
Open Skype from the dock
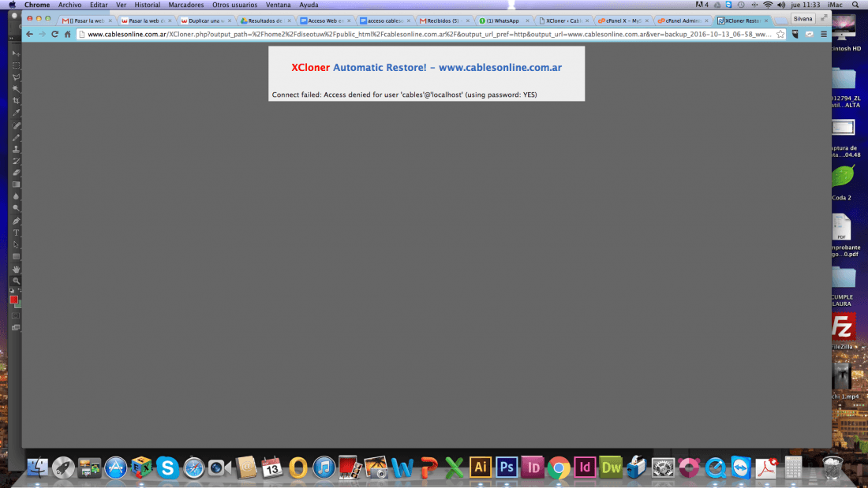pyautogui.click(x=167, y=468)
